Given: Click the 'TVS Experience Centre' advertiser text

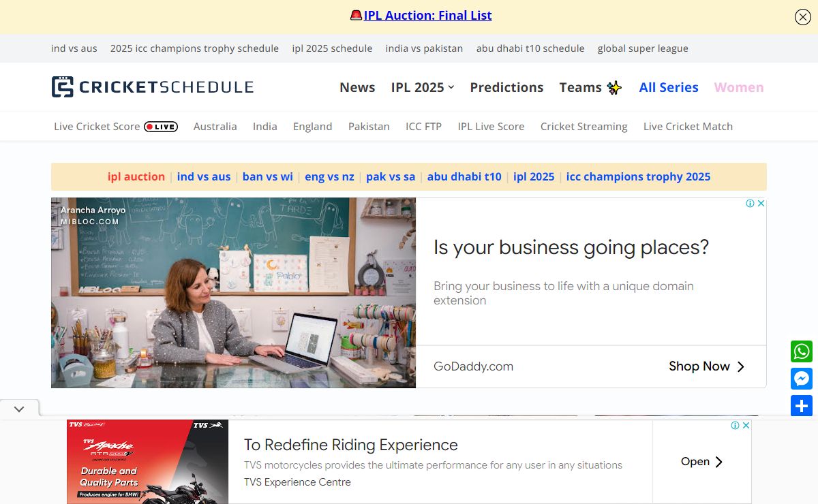Looking at the screenshot, I should [x=297, y=482].
